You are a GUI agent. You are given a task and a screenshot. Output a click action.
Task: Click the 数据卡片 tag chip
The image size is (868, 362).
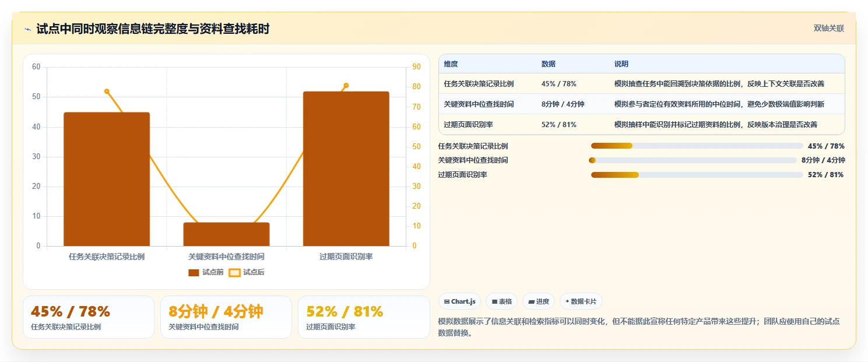(581, 301)
